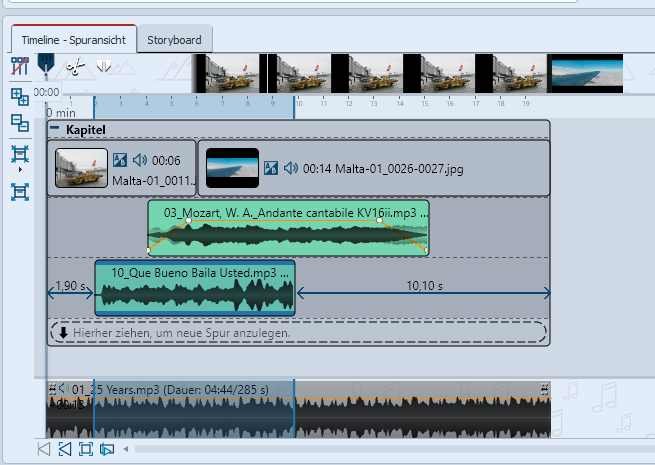Click the zoom-to-fit icon below the timeline

pos(85,449)
